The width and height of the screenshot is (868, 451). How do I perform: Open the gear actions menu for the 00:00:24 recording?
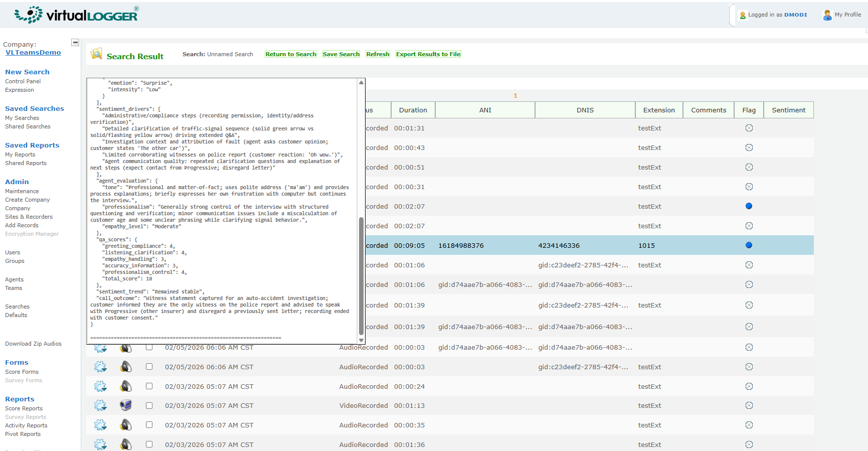click(x=100, y=386)
